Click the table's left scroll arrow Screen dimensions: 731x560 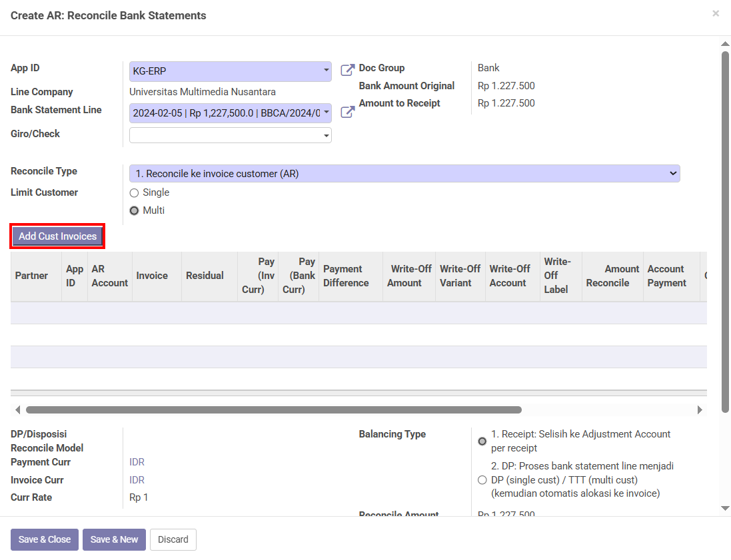[17, 410]
